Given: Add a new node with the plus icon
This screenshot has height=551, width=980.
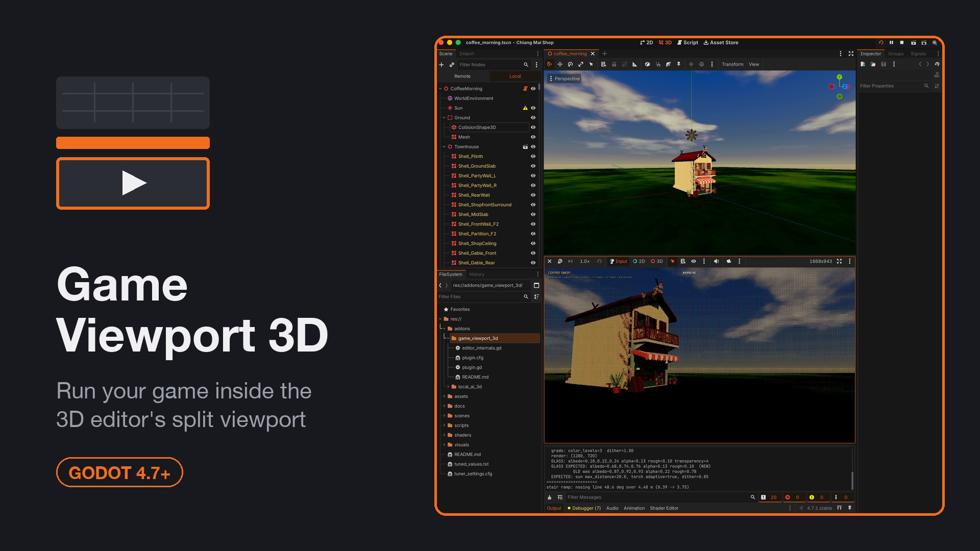Looking at the screenshot, I should pyautogui.click(x=442, y=65).
